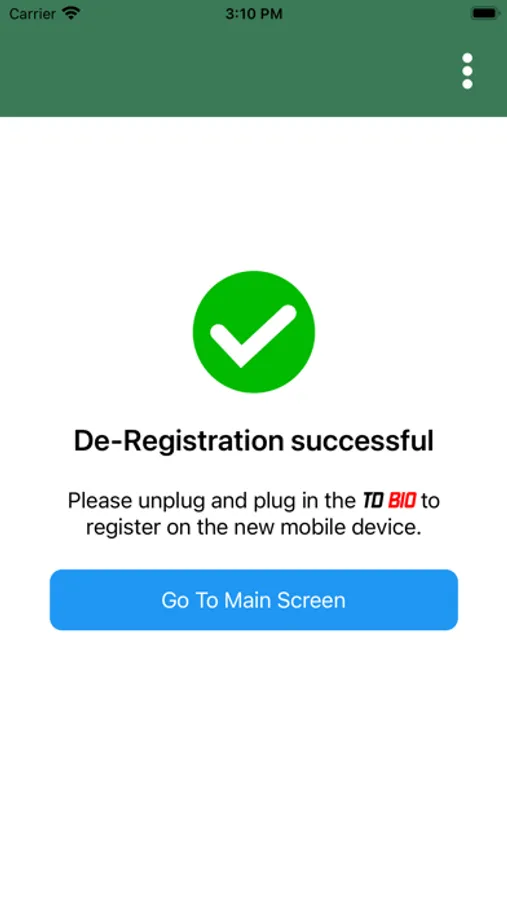This screenshot has width=507, height=900.
Task: Tap the green checkmark success icon
Action: 254,332
